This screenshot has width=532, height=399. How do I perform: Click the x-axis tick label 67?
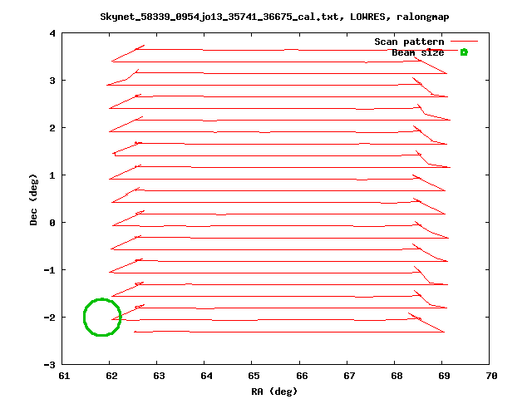(349, 376)
